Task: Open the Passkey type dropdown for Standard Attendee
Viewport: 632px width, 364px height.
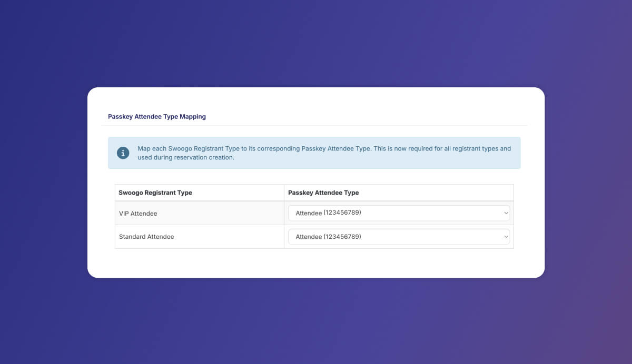Action: click(399, 237)
